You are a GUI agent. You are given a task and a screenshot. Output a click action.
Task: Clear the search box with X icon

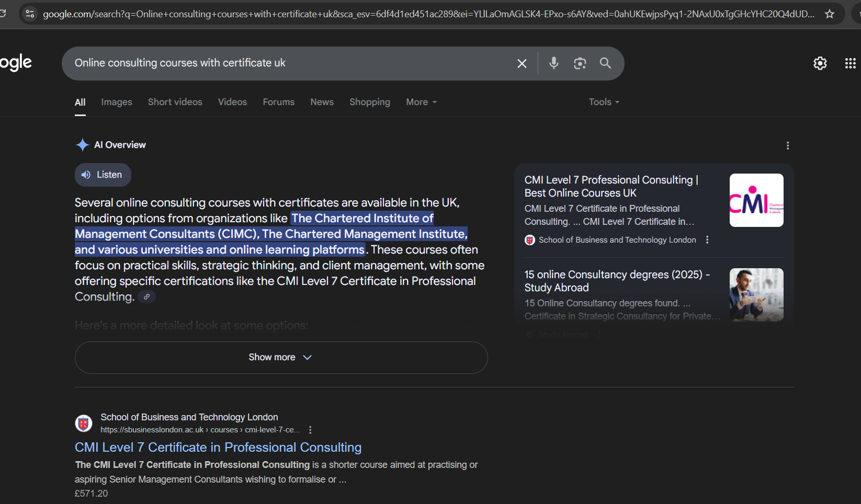[x=522, y=63]
